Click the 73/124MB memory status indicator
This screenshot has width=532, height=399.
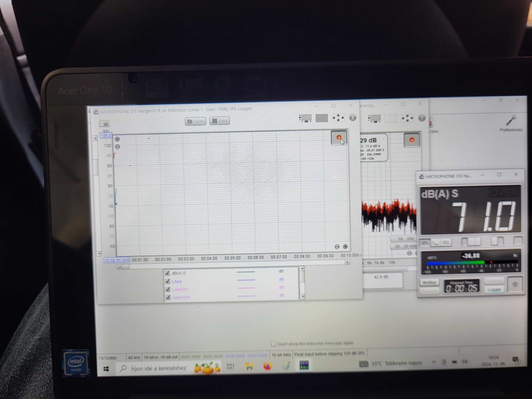(x=108, y=358)
